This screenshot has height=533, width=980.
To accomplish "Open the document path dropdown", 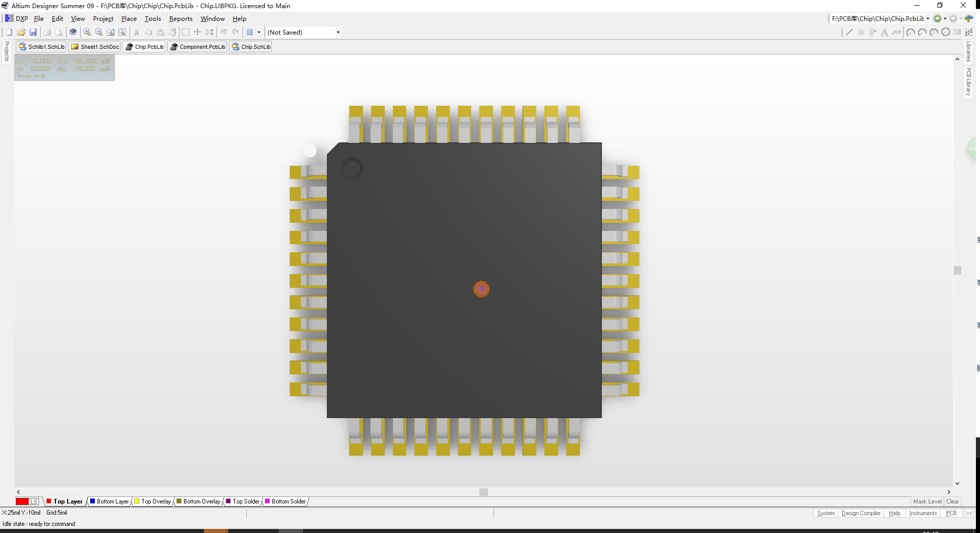I will click(x=928, y=19).
